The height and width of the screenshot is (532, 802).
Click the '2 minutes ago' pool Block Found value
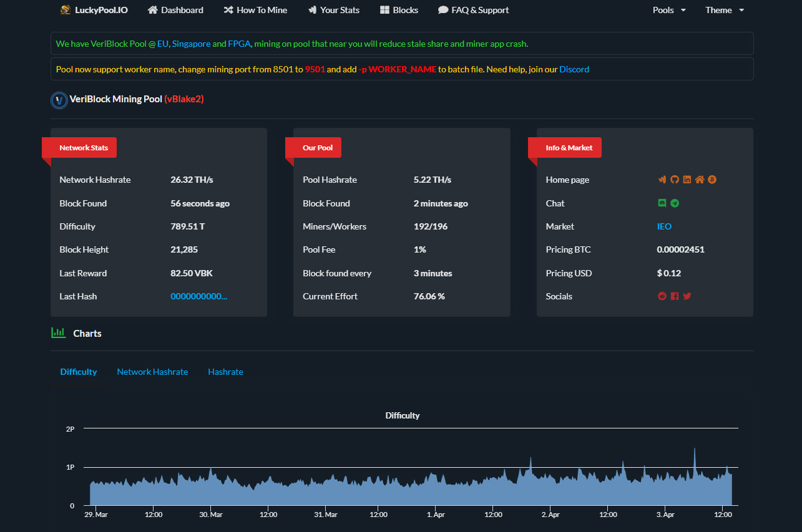[x=441, y=203]
